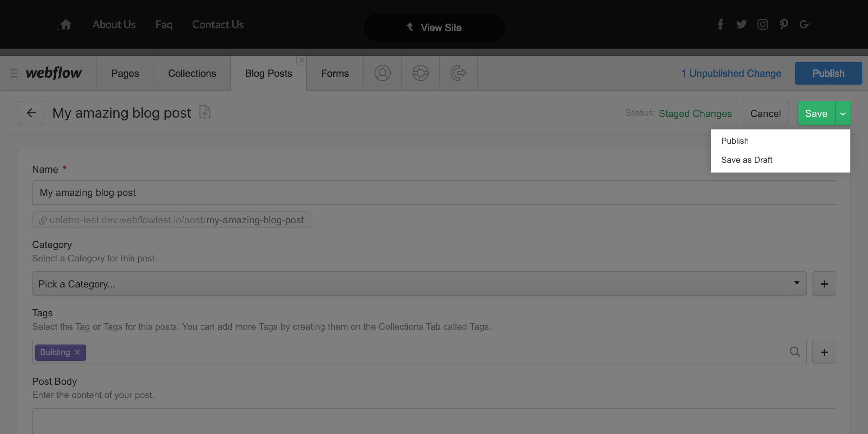This screenshot has height=434, width=868.
Task: Open the hamburger menu beside webflow logo
Action: tap(14, 73)
